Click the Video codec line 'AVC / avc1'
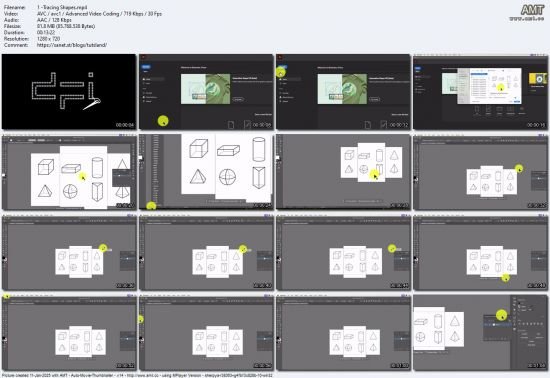 point(99,14)
